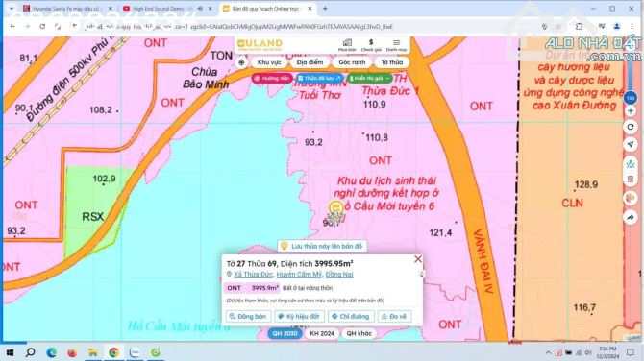Click the location permission icon in address bar
This screenshot has width=644, height=361.
tap(544, 26)
